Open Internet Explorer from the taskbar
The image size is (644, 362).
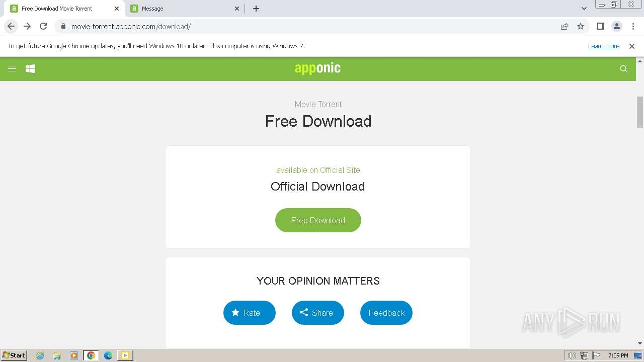coord(40,355)
